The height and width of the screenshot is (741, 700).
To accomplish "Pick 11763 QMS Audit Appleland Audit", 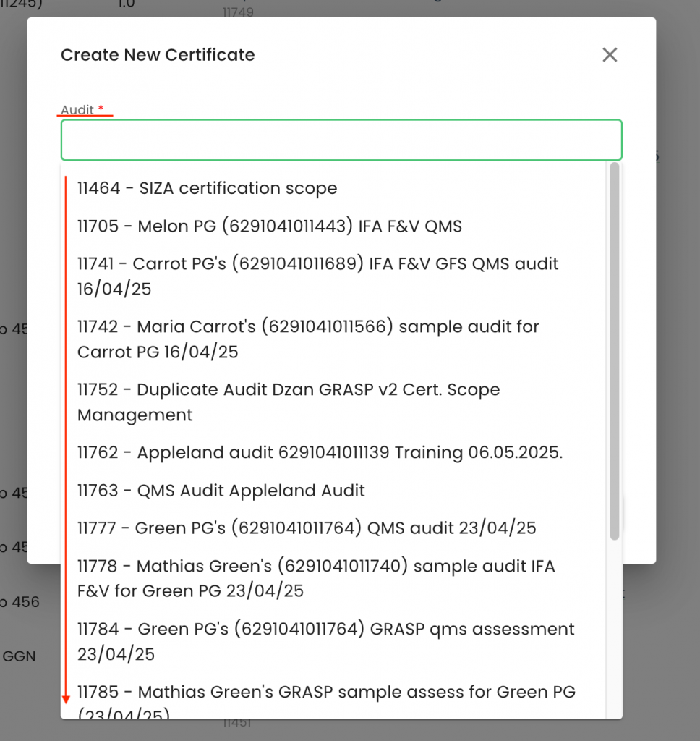I will click(x=221, y=491).
